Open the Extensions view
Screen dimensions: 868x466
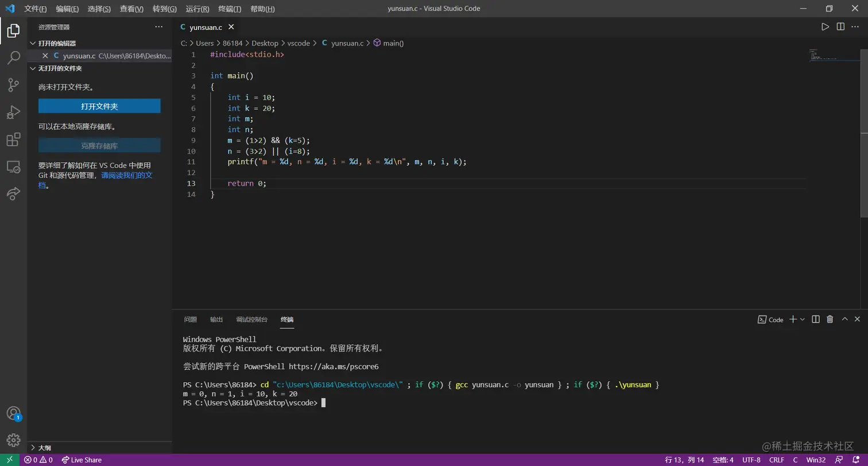click(13, 140)
